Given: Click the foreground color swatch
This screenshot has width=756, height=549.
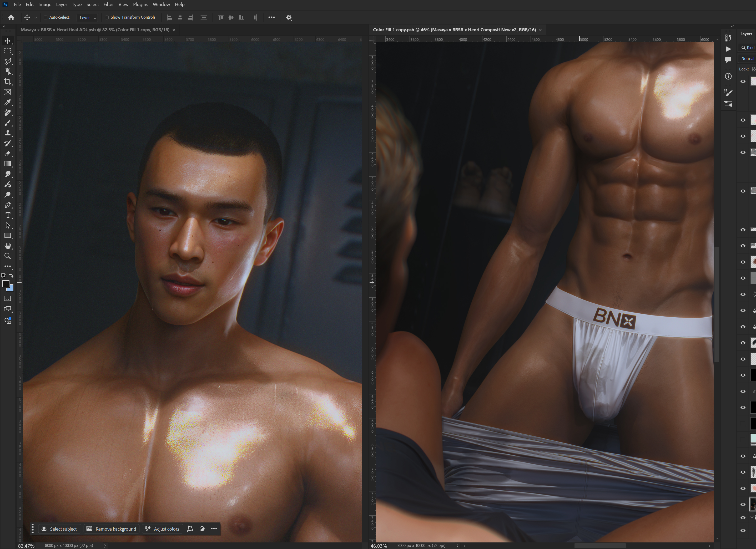Looking at the screenshot, I should coord(6,284).
